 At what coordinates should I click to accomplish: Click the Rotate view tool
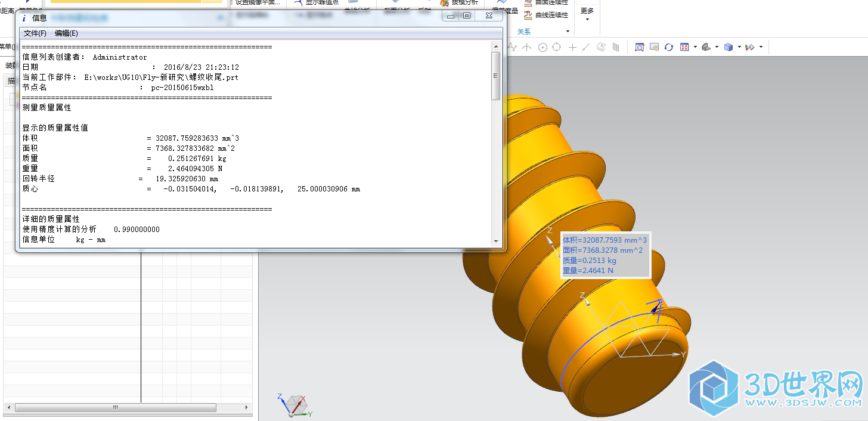click(x=668, y=47)
